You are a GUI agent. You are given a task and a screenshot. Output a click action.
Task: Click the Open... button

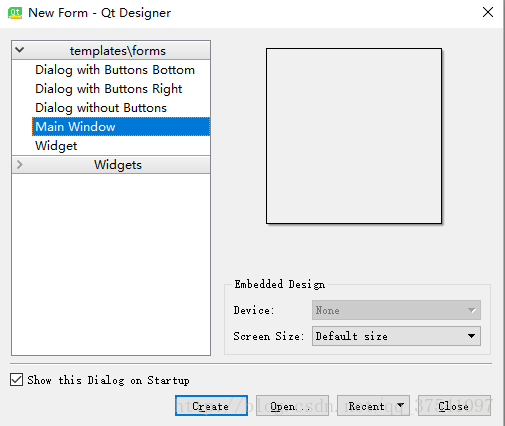point(292,406)
